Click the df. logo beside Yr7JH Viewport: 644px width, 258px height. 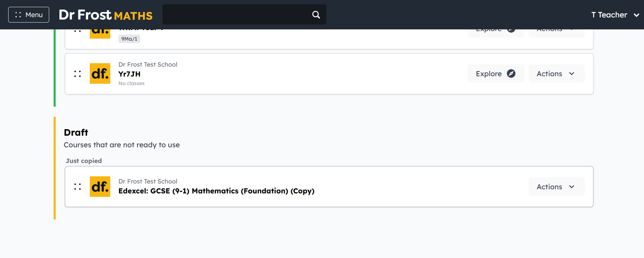point(100,73)
